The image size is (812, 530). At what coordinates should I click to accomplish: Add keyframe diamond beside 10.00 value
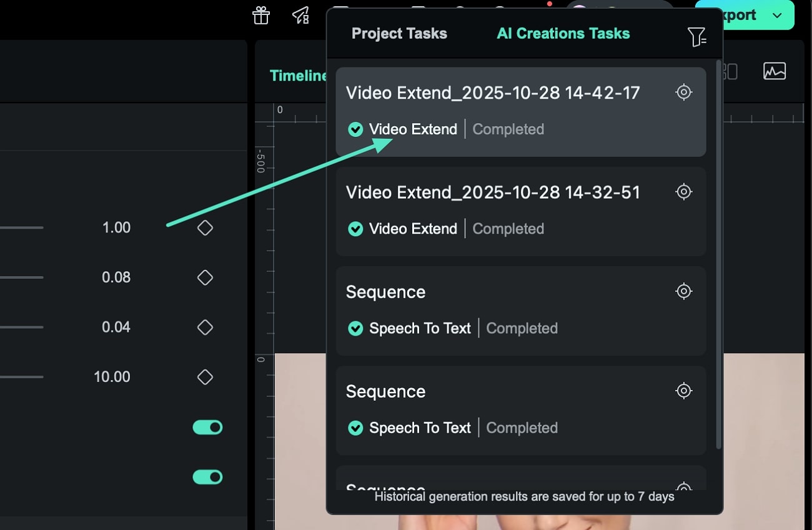pyautogui.click(x=205, y=377)
